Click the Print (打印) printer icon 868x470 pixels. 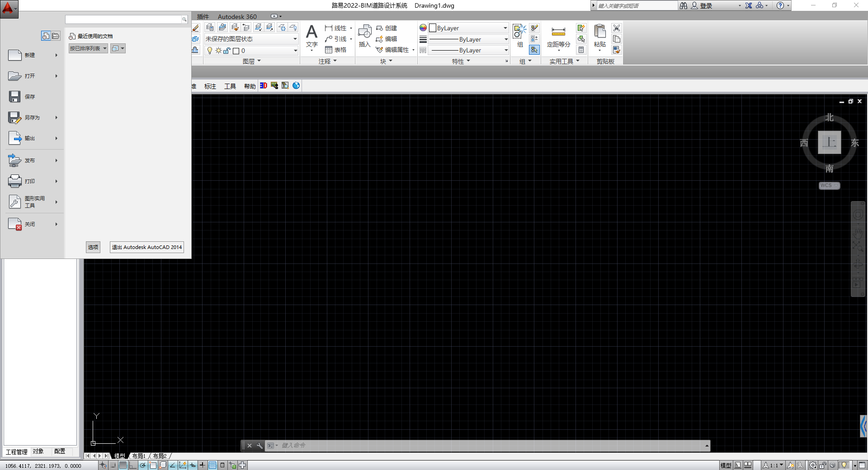[15, 181]
